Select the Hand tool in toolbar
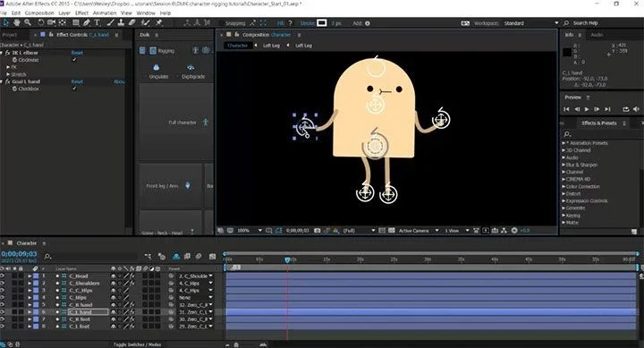644x348 pixels. click(x=16, y=22)
